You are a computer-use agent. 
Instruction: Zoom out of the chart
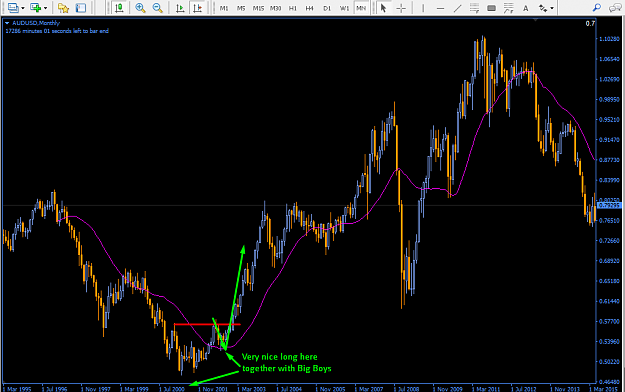point(157,8)
